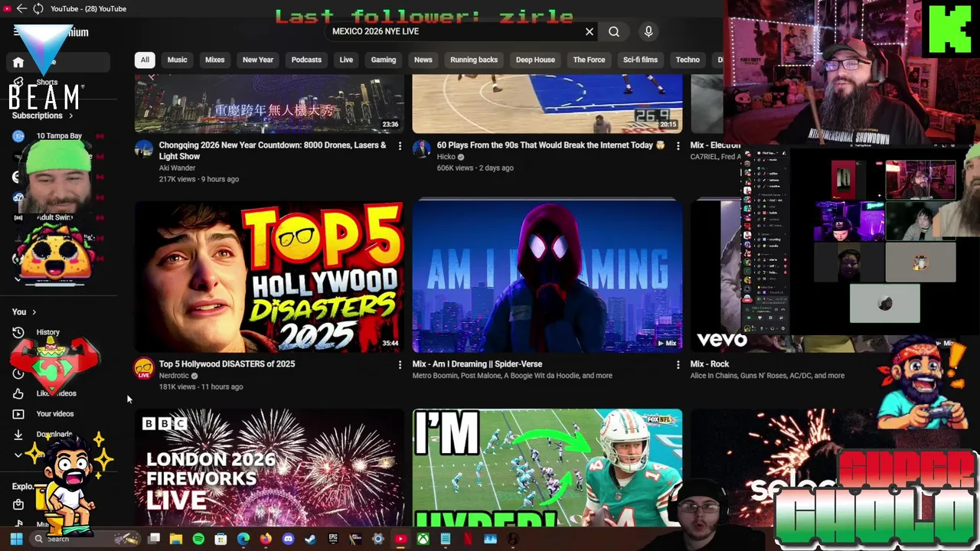980x551 pixels.
Task: Open options for 60 Plays From the 90s
Action: pyautogui.click(x=678, y=145)
